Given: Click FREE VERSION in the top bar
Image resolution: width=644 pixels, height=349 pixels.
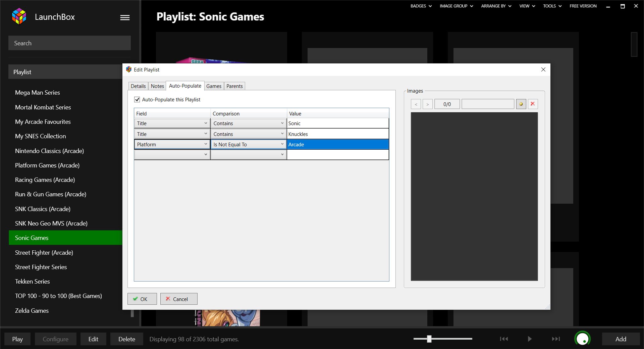Looking at the screenshot, I should click(x=583, y=6).
